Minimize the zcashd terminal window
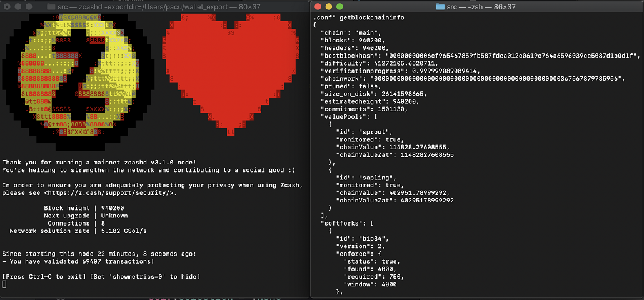 pos(18,7)
